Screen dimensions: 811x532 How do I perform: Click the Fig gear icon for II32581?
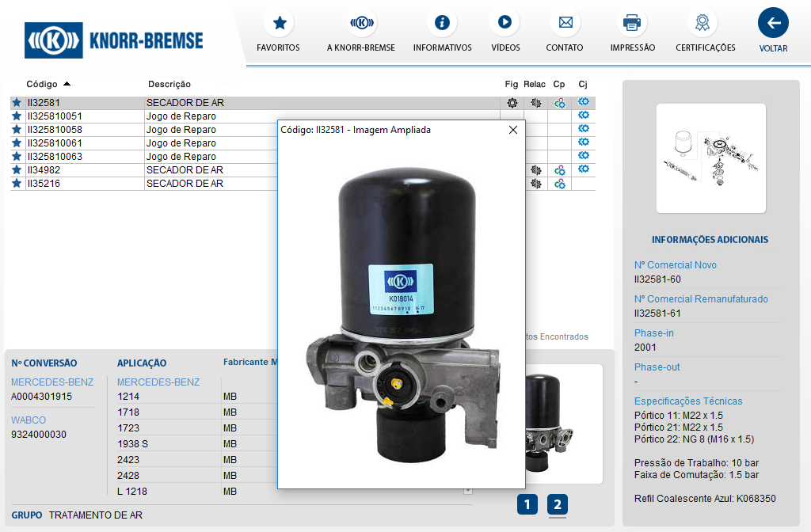(512, 103)
